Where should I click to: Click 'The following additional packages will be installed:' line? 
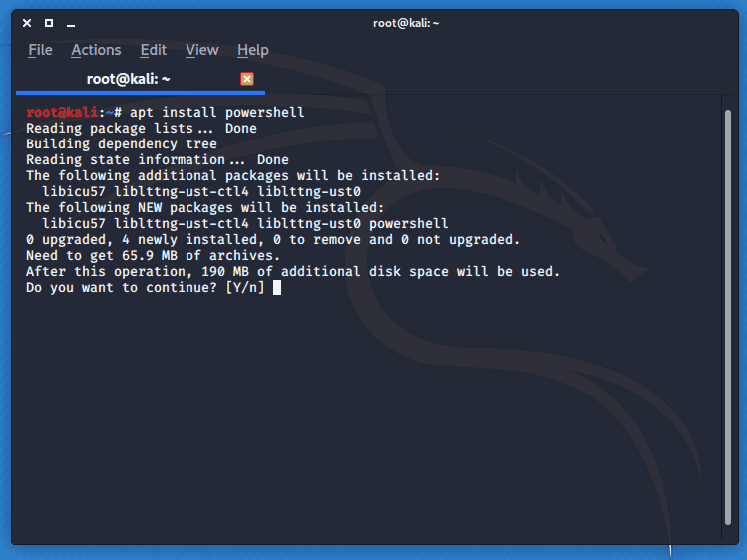[233, 176]
